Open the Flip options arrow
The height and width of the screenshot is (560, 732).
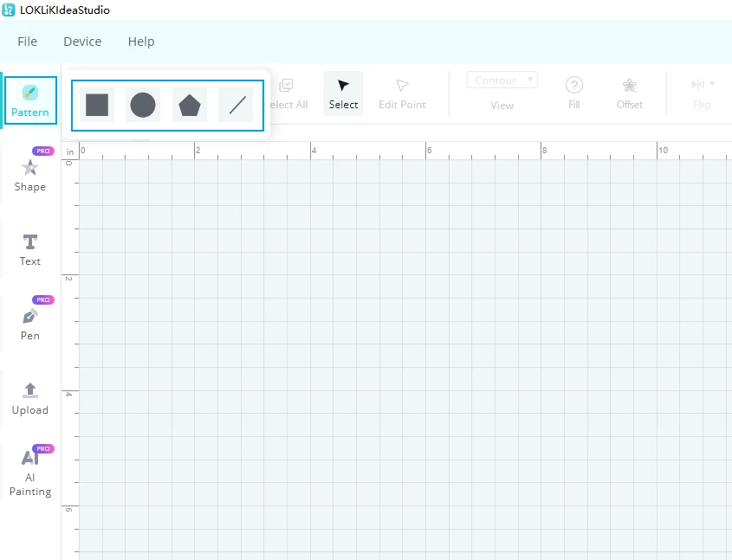[x=712, y=84]
